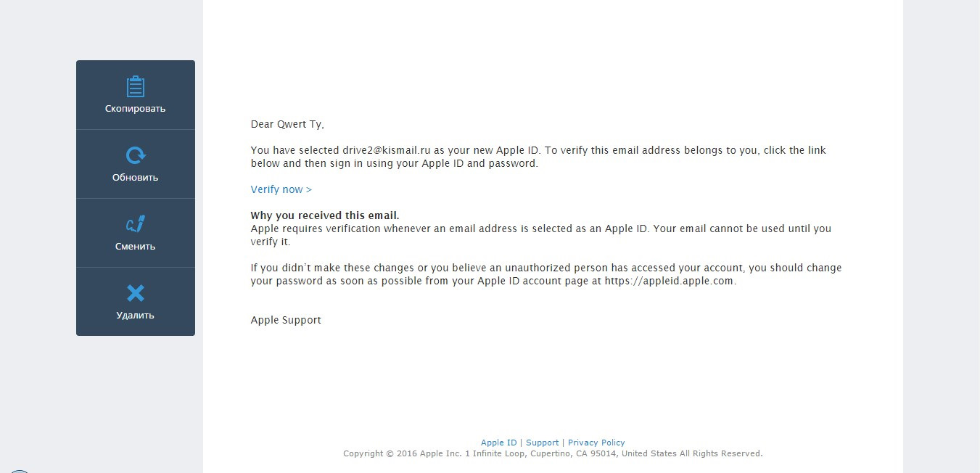Click the Copyright © 2016 Apple Inc. line
980x473 pixels.
[553, 453]
